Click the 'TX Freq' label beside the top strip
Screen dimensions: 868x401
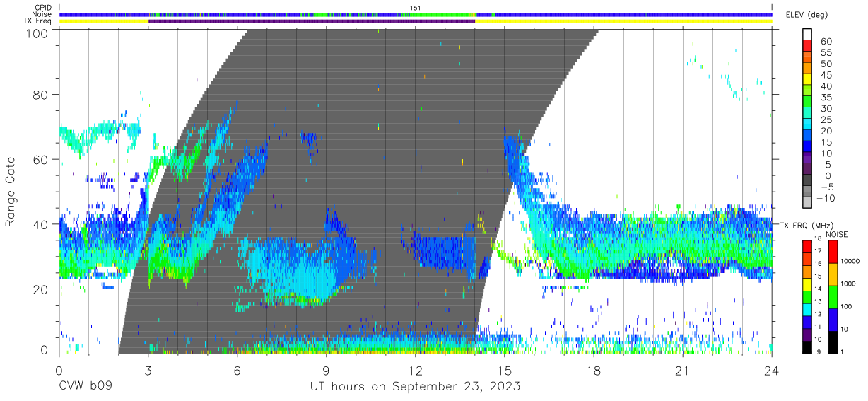[x=39, y=21]
